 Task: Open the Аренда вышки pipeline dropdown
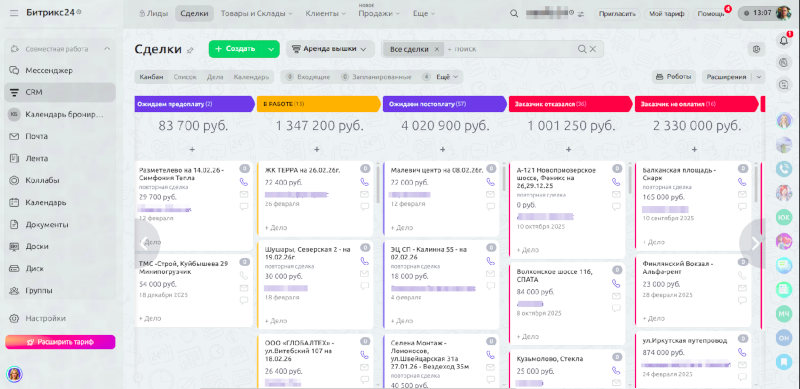point(329,49)
